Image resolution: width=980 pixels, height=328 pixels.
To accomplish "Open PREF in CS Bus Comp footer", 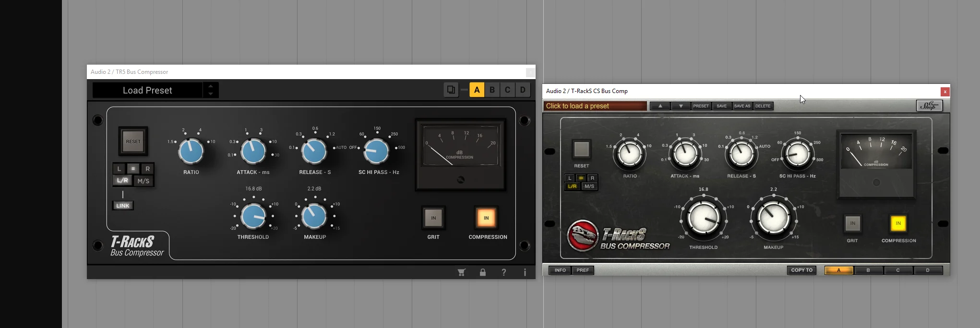I will click(583, 270).
